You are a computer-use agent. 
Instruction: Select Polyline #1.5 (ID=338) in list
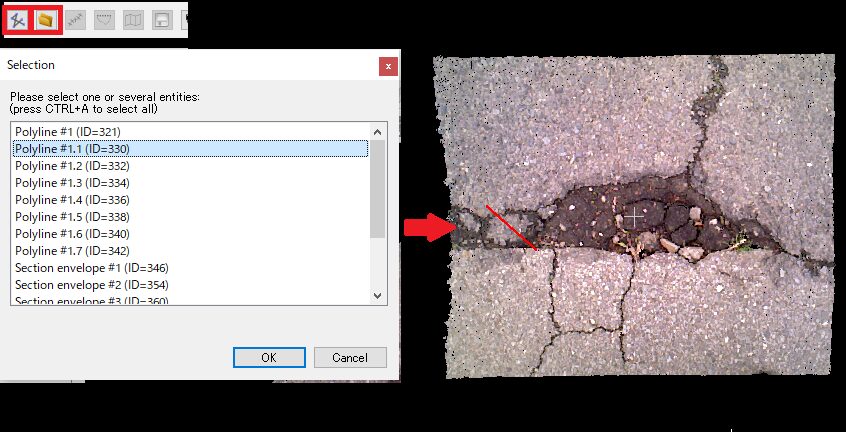coord(72,217)
